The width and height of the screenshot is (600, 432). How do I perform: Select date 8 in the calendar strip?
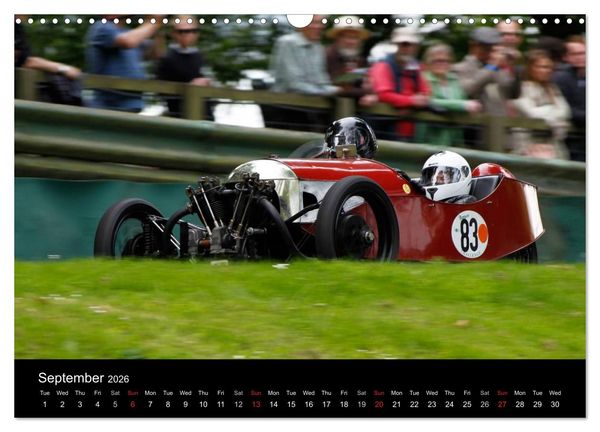point(168,404)
